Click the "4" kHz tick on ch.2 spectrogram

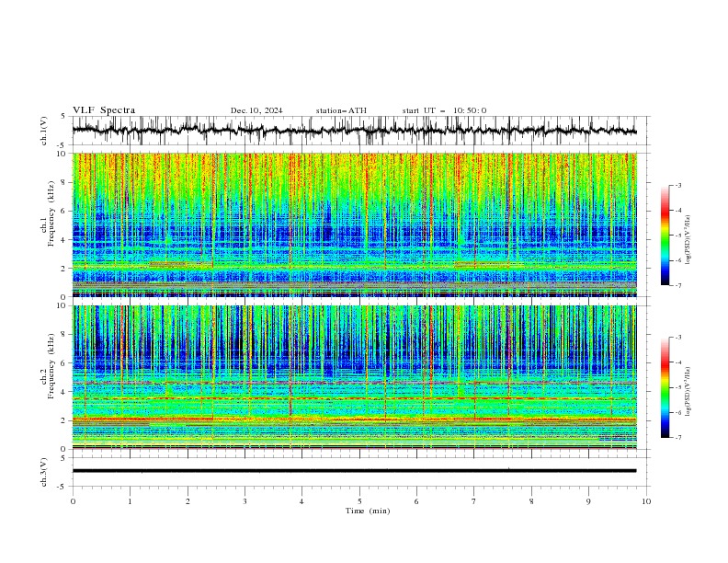point(64,392)
